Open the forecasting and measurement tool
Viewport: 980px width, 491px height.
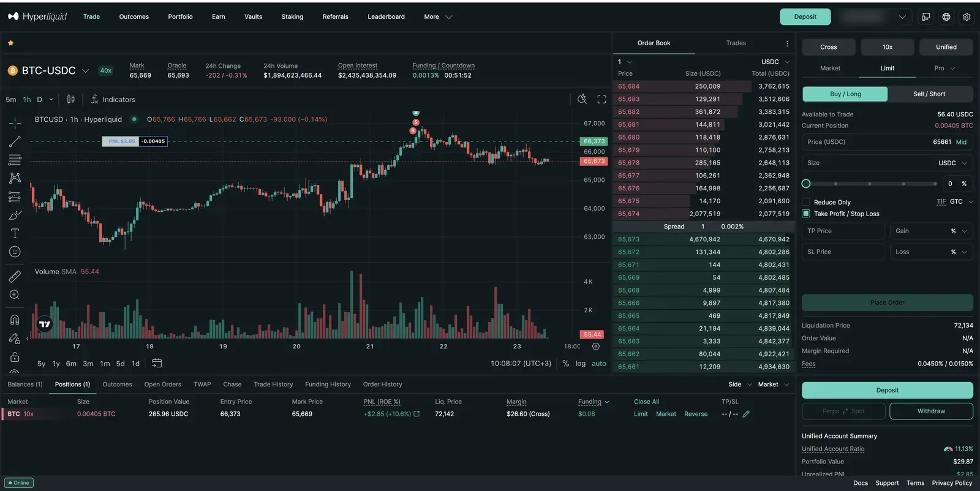pos(15,197)
